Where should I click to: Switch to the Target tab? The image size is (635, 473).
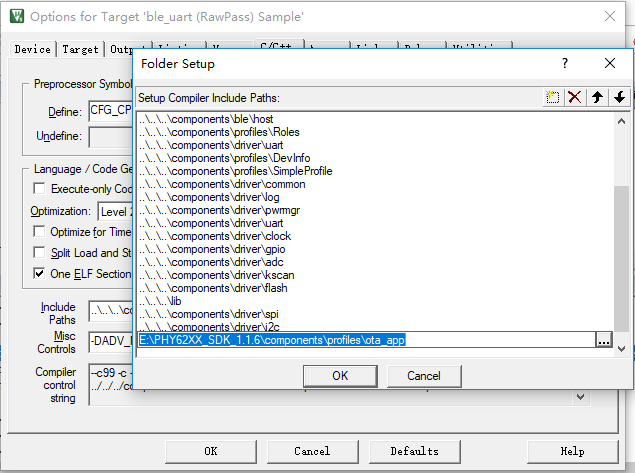click(x=81, y=49)
